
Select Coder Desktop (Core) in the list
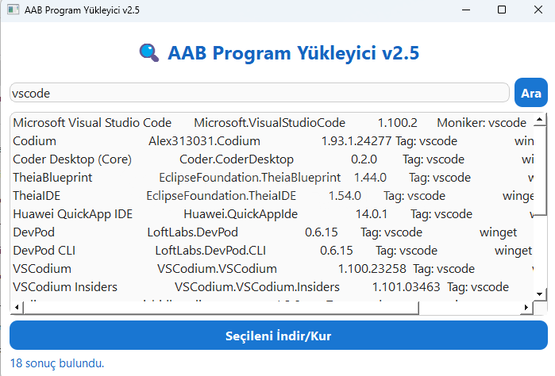click(x=273, y=159)
